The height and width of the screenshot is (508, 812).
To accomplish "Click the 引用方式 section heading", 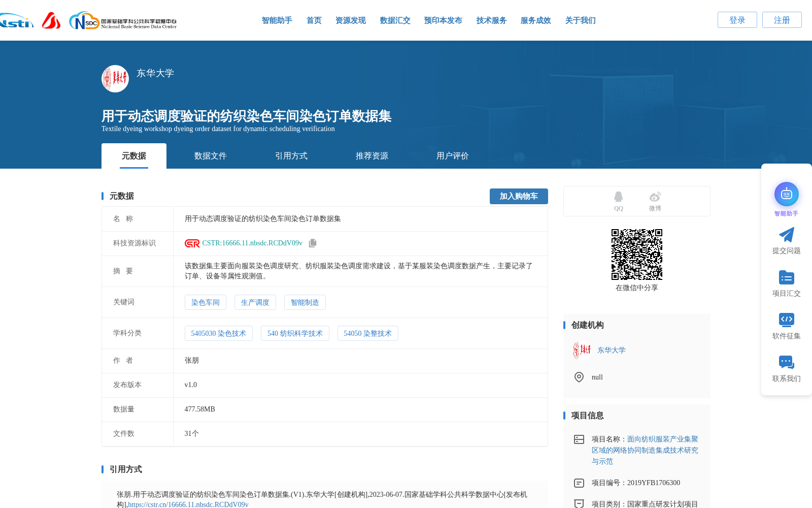I will 126,469.
